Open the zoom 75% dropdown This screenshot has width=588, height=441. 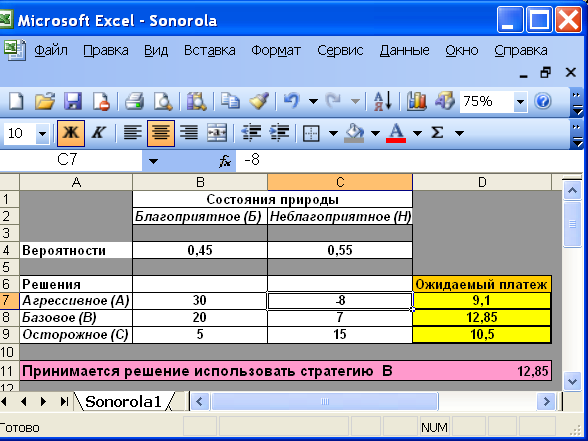pyautogui.click(x=520, y=102)
